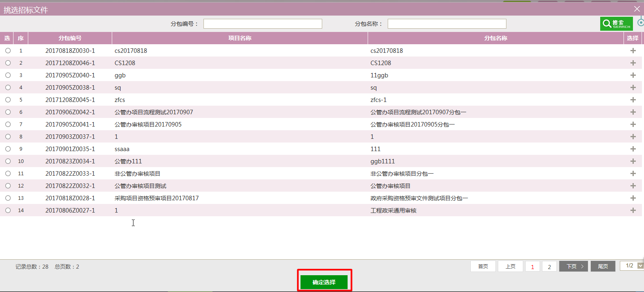Click the 分包编号 column header
Viewport: 644px width, 292px height.
pos(70,38)
